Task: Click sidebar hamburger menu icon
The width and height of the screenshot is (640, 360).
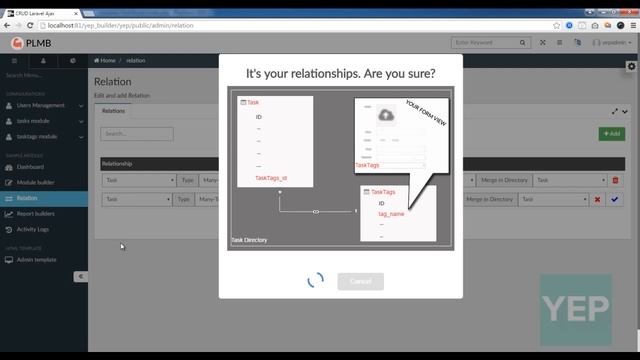Action: 14,61
